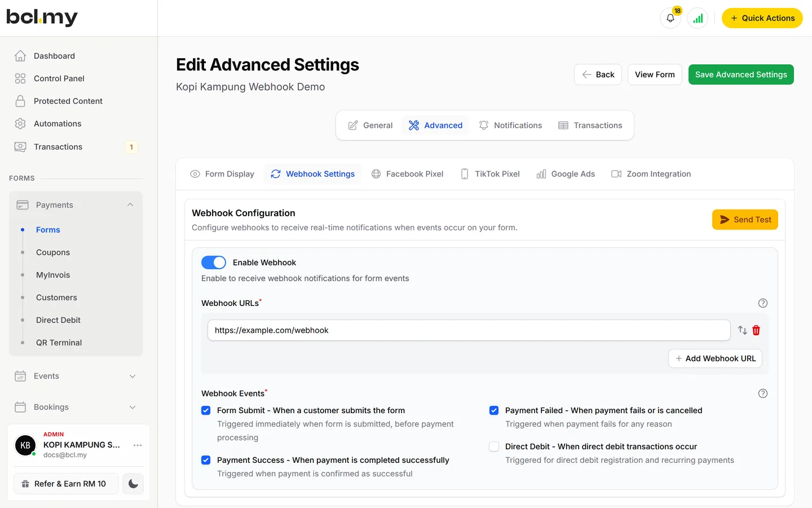Open Coupons in the sidebar
812x508 pixels.
[x=53, y=252]
